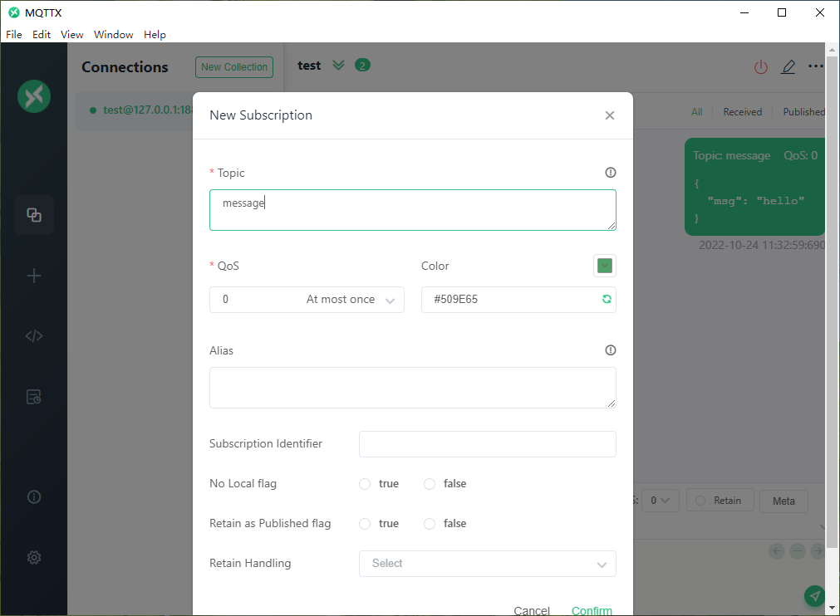Viewport: 840px width, 616px height.
Task: Open the Retain Handling Select dropdown
Action: point(487,564)
